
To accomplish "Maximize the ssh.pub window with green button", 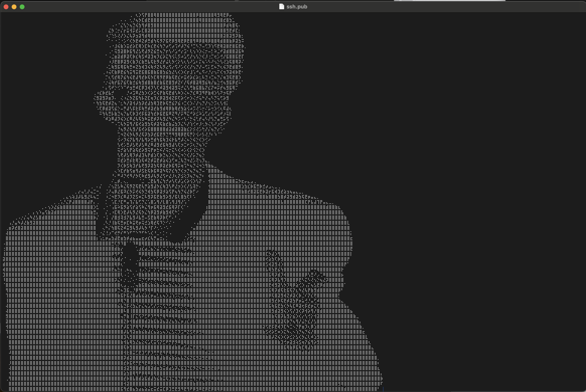I will 22,7.
